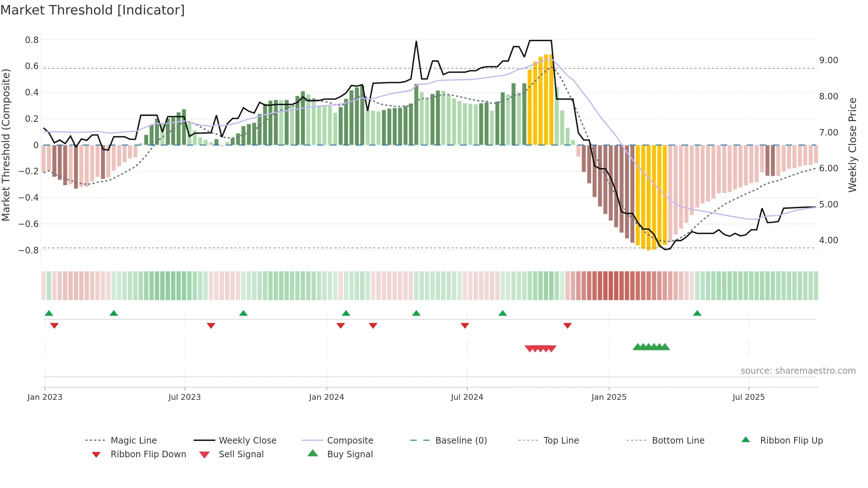
Task: Toggle the Sell Signal legend entry
Action: (x=231, y=454)
